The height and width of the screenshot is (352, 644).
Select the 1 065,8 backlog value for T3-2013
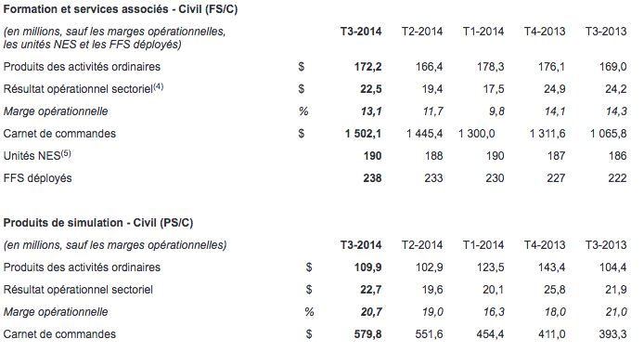[608, 134]
